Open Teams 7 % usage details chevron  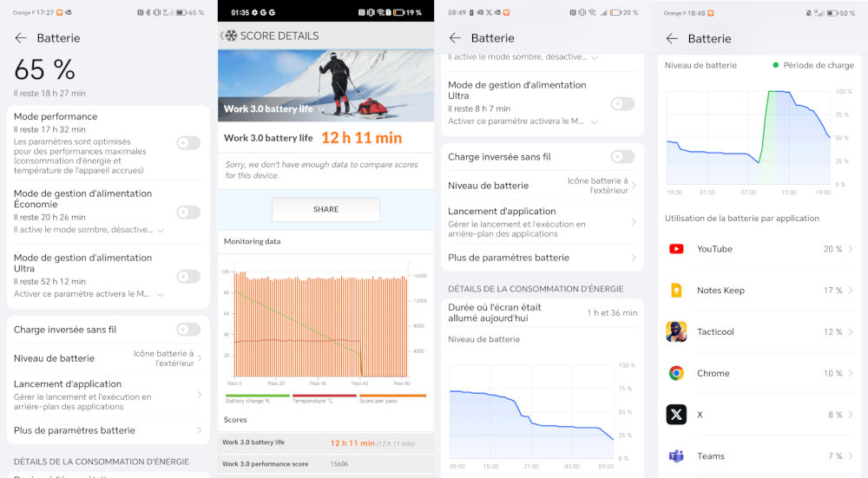pyautogui.click(x=851, y=455)
